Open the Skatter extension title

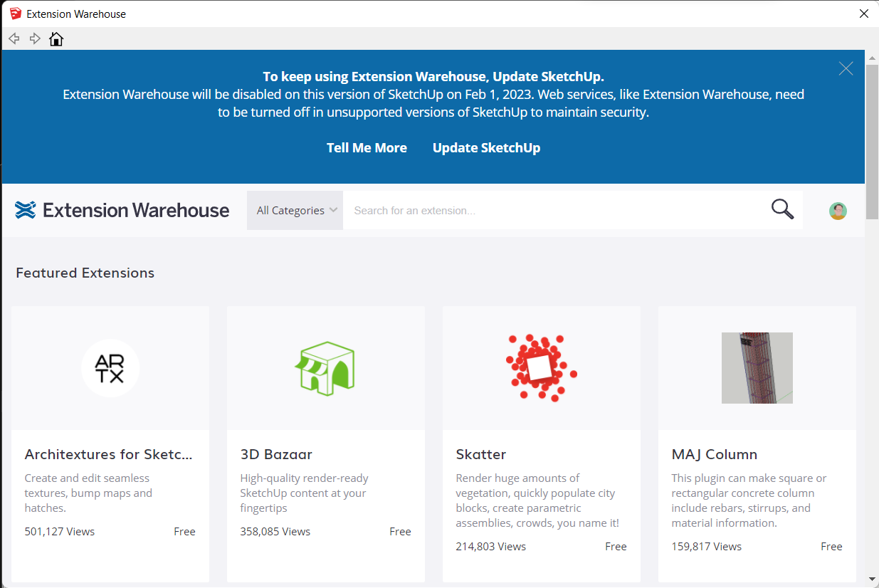click(481, 454)
